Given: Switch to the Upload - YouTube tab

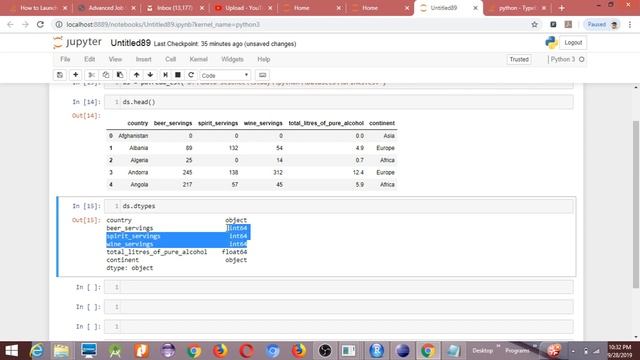Looking at the screenshot, I should click(x=244, y=8).
